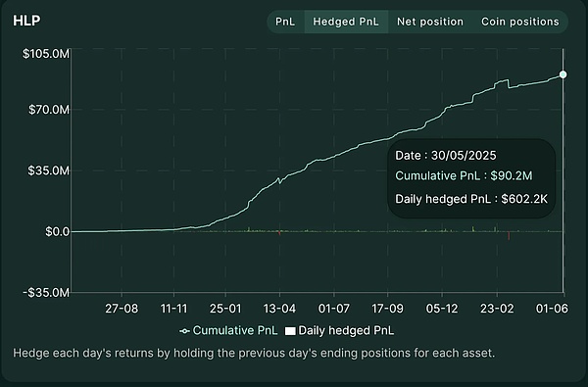The width and height of the screenshot is (588, 387).
Task: Click the 13-04 x-axis date label
Action: click(279, 309)
